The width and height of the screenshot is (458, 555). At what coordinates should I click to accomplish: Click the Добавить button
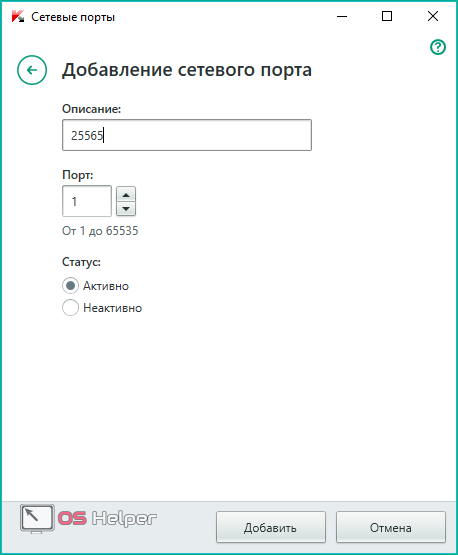(x=271, y=527)
